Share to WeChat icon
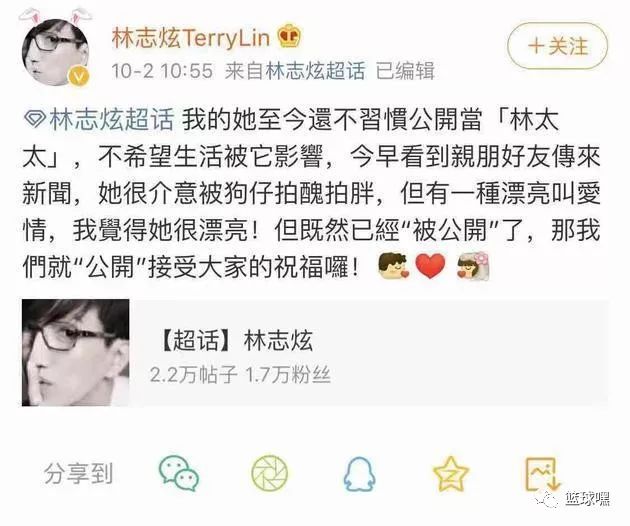The height and width of the screenshot is (526, 630). 179,473
